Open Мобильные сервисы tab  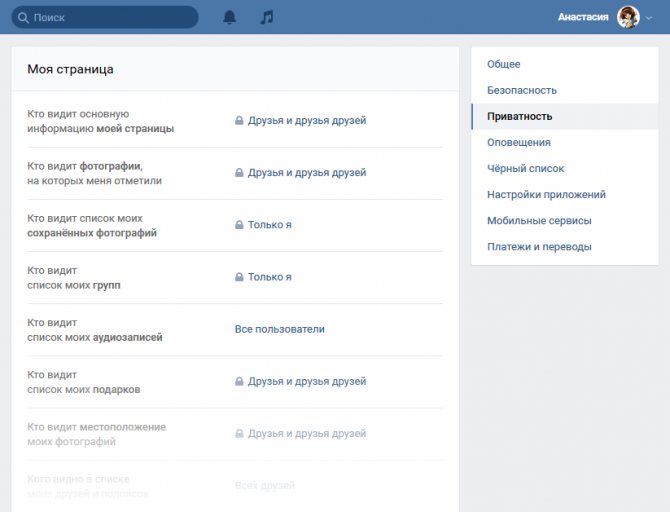click(564, 221)
